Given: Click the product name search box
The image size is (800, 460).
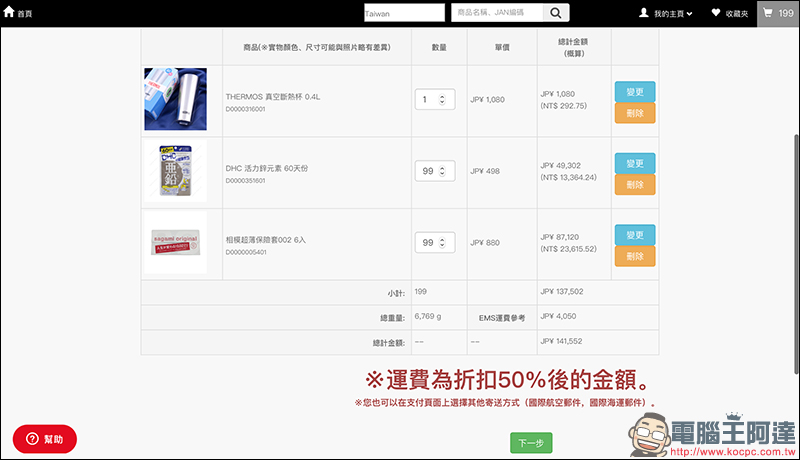Looking at the screenshot, I should click(x=496, y=13).
